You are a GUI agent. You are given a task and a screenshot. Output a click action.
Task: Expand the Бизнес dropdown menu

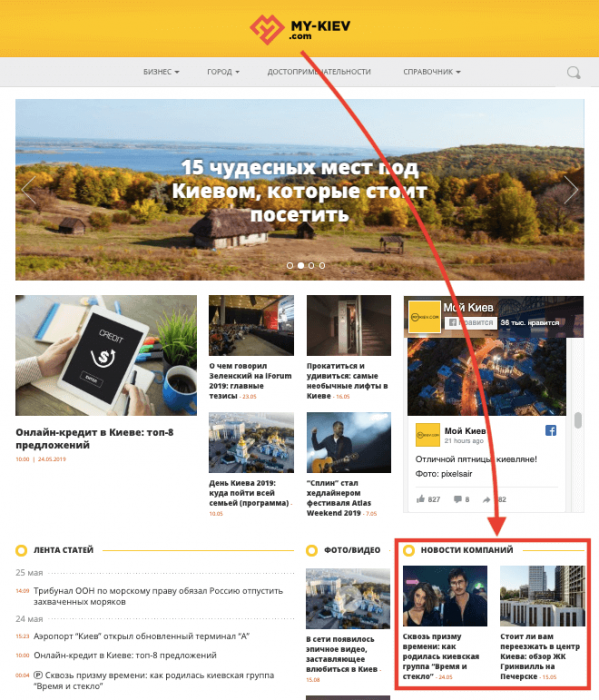pos(161,72)
